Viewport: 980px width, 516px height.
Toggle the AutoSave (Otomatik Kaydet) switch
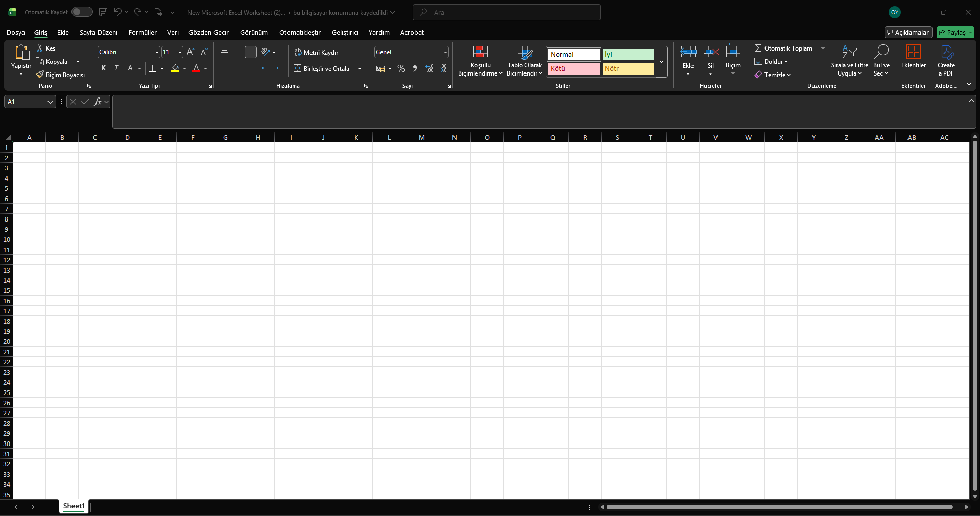coord(82,12)
